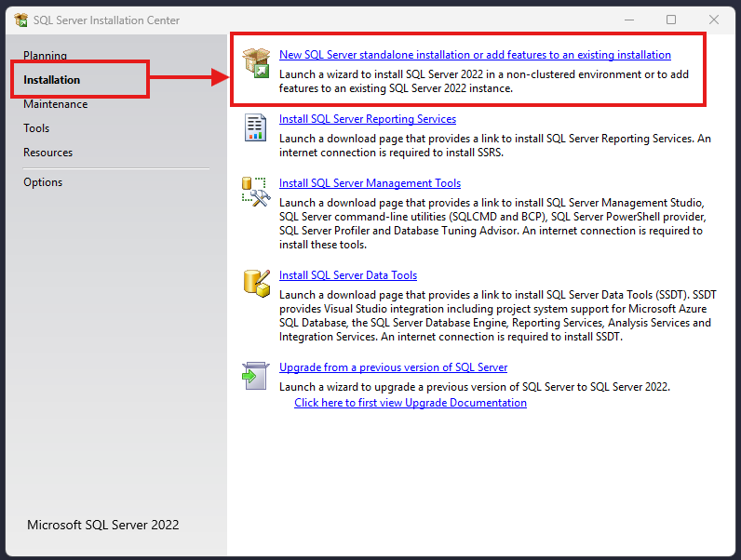Click the Installation Center title bar app icon
741x560 pixels.
point(20,20)
